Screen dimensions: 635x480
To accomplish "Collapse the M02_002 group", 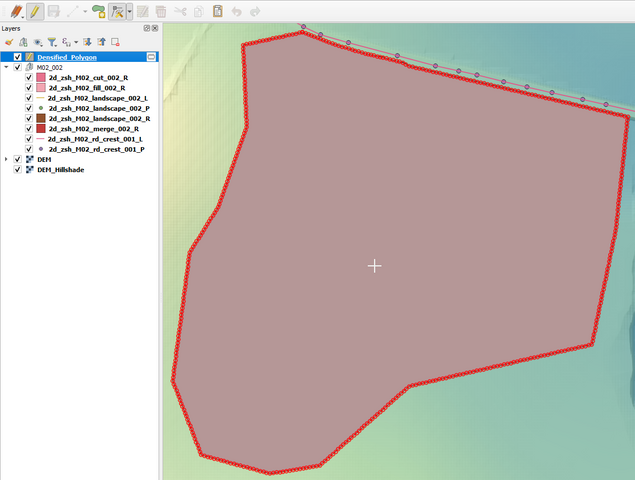I will (x=7, y=67).
